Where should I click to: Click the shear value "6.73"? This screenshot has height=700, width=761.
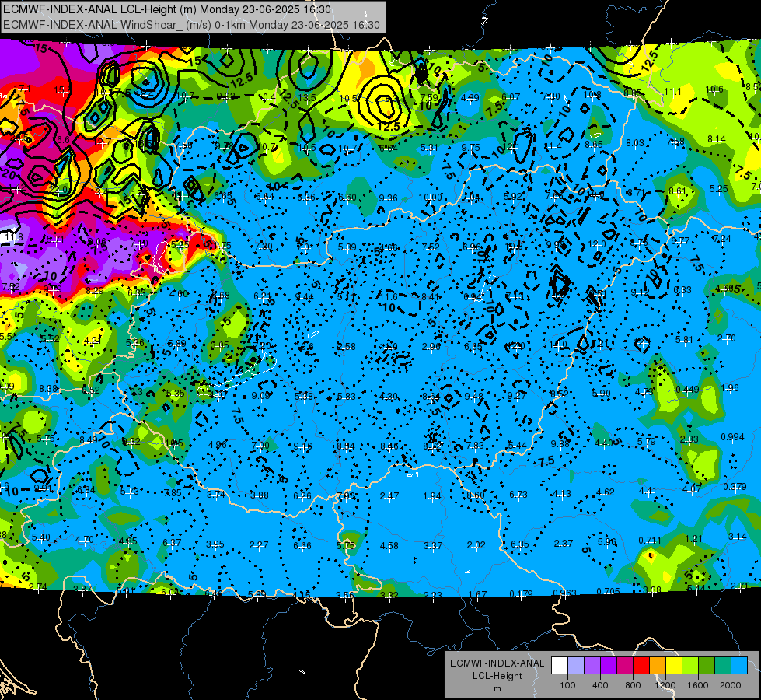(x=518, y=494)
